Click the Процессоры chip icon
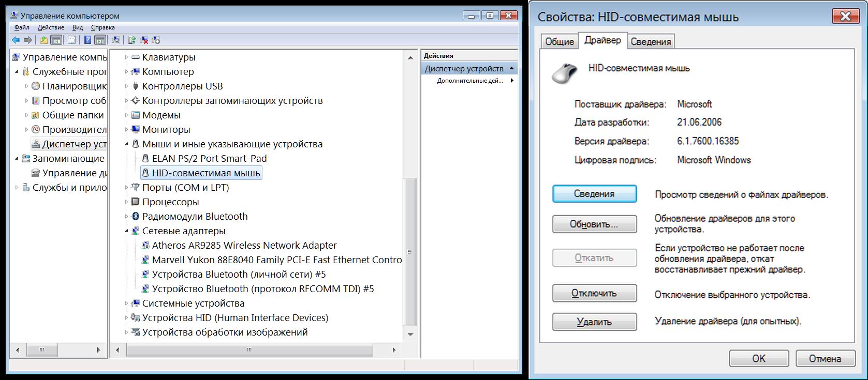This screenshot has width=868, height=380. tap(136, 202)
